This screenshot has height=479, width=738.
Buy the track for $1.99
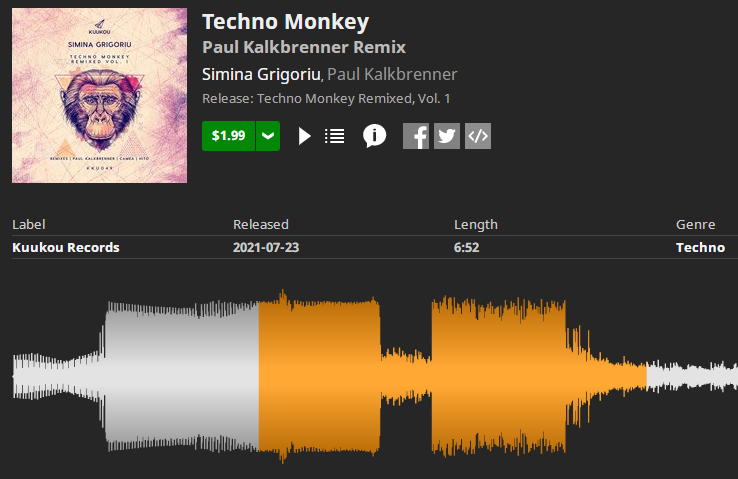(x=229, y=136)
